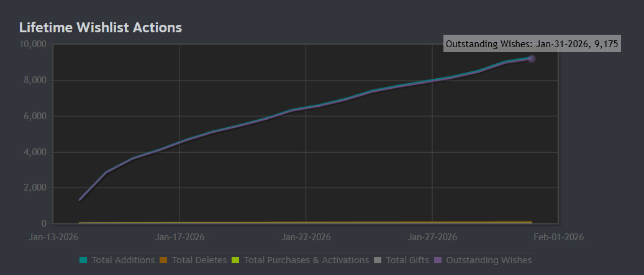
Task: Click the Outstanding Wishes 9,175 tooltip
Action: 532,44
